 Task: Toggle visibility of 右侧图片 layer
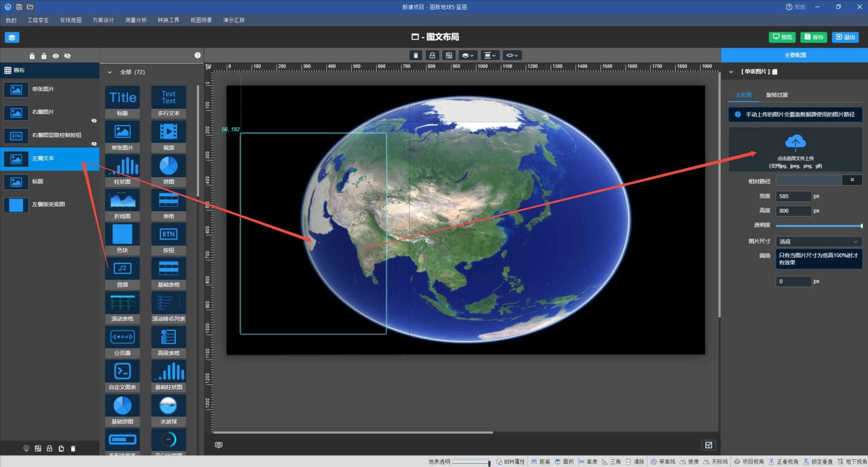(94, 120)
